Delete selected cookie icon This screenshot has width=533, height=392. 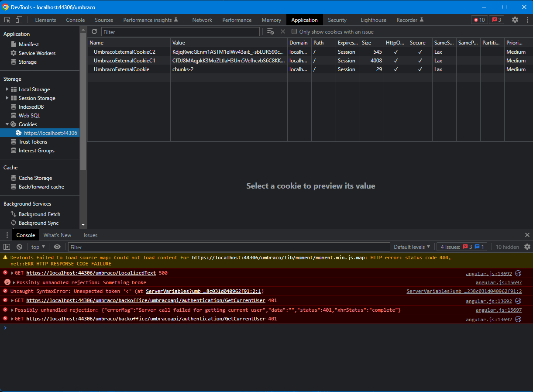click(282, 31)
